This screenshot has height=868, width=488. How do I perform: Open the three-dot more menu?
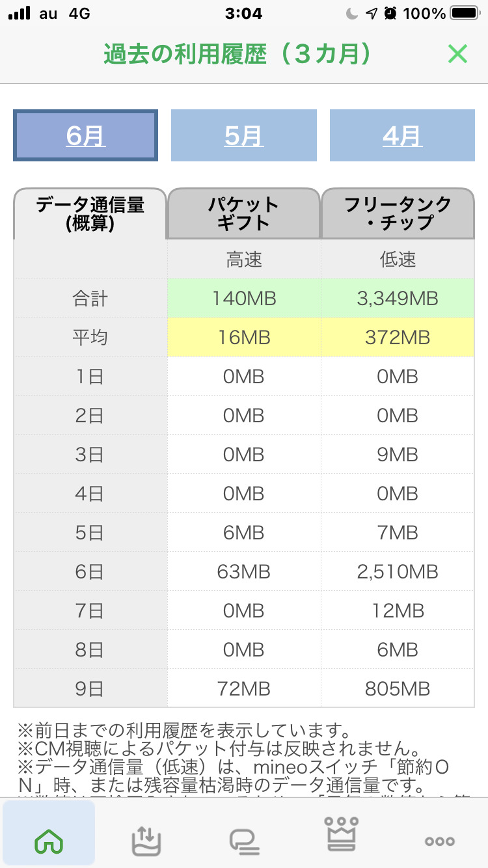click(x=439, y=841)
